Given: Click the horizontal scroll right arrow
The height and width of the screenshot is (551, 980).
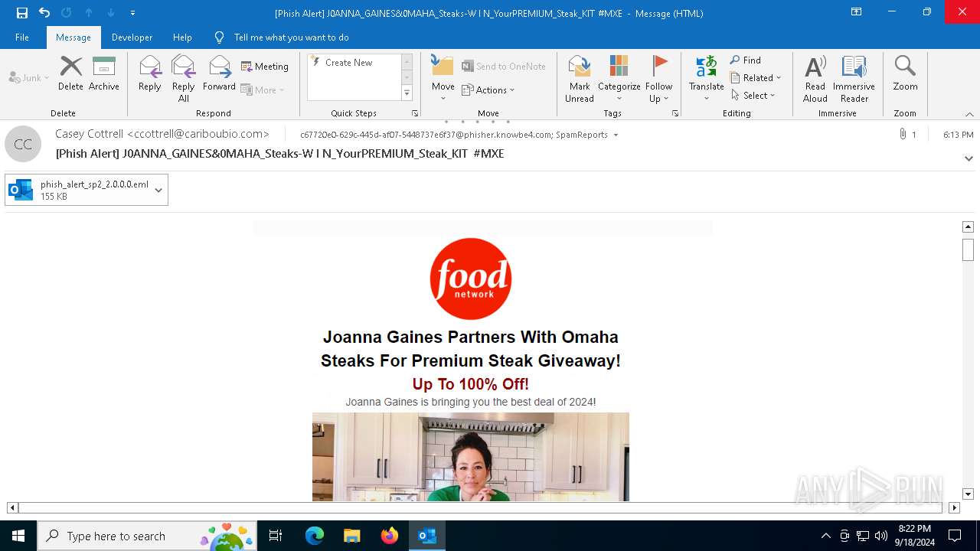Looking at the screenshot, I should [x=954, y=507].
